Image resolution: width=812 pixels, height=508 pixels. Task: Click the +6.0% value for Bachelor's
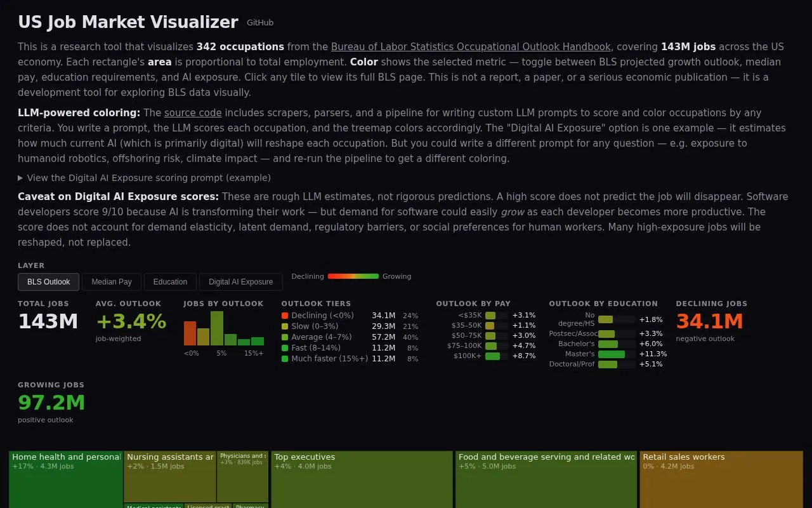pyautogui.click(x=651, y=344)
